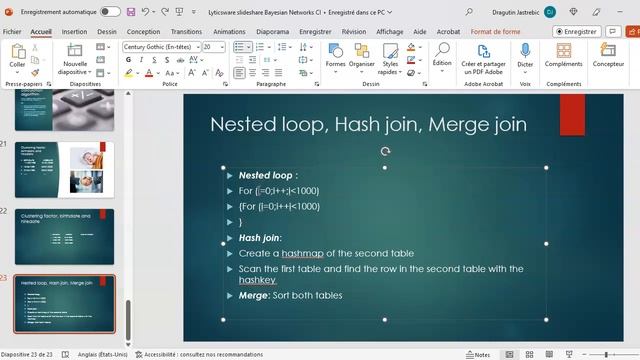This screenshot has width=640, height=360.
Task: Select slide 22 thumbnail
Action: point(64,237)
